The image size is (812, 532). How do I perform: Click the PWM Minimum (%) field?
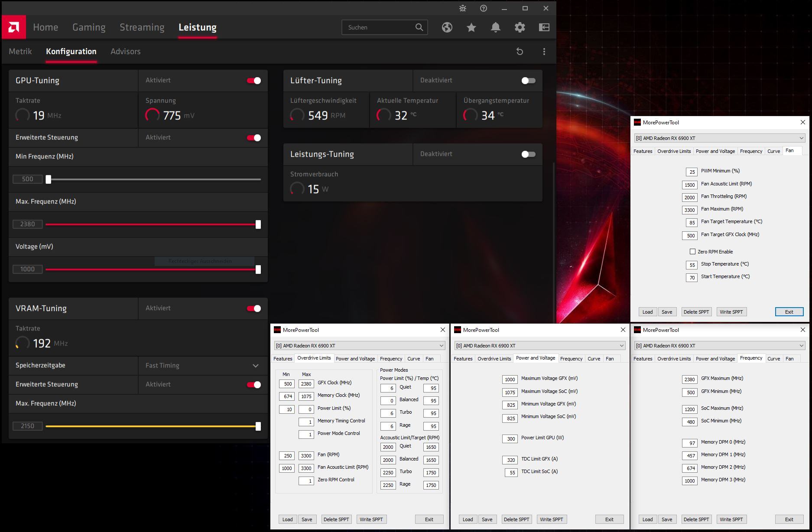(692, 172)
